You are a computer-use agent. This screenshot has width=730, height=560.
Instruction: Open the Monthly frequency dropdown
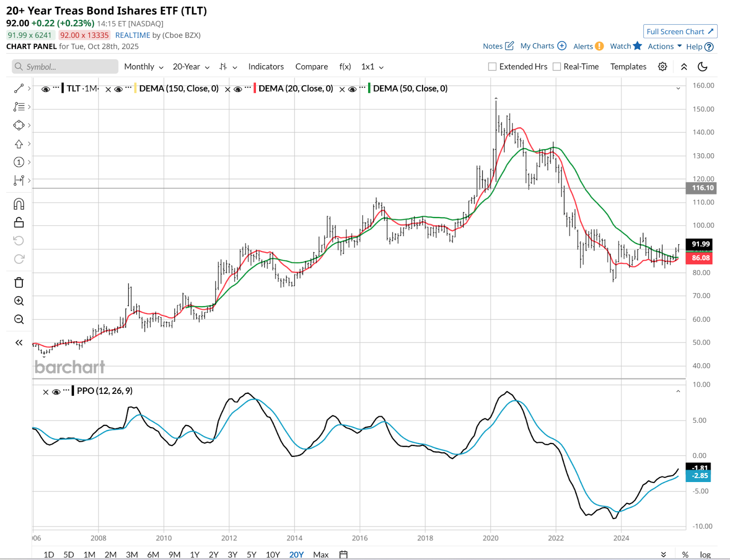144,67
